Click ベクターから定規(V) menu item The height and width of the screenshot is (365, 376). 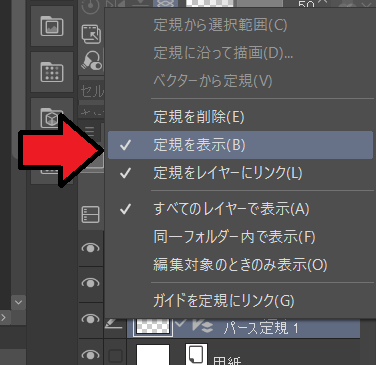coord(240,81)
